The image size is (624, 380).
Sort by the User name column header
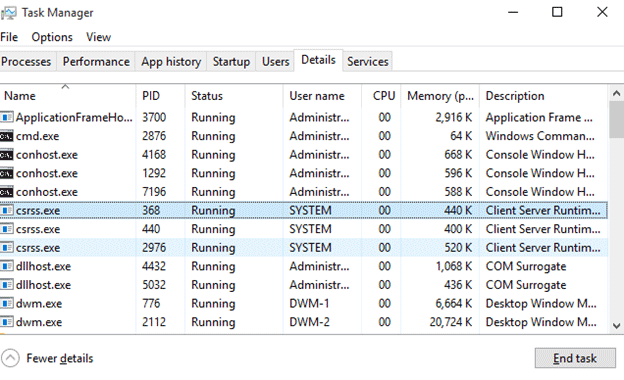tap(322, 96)
